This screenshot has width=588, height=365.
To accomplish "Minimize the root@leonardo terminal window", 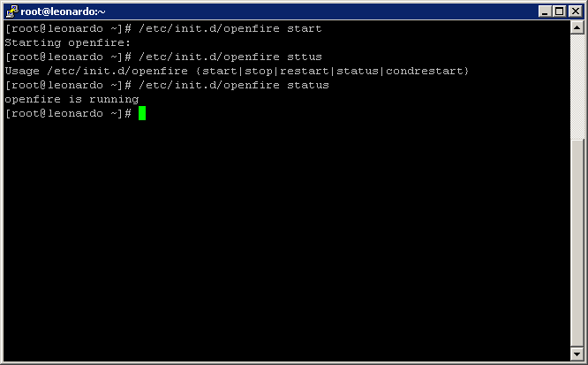I will 545,11.
